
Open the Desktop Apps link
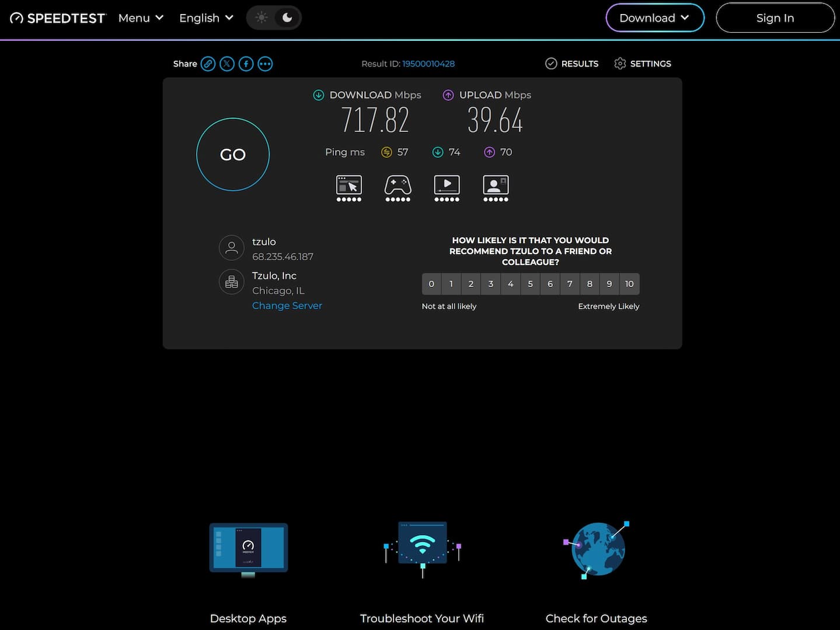coord(248,618)
